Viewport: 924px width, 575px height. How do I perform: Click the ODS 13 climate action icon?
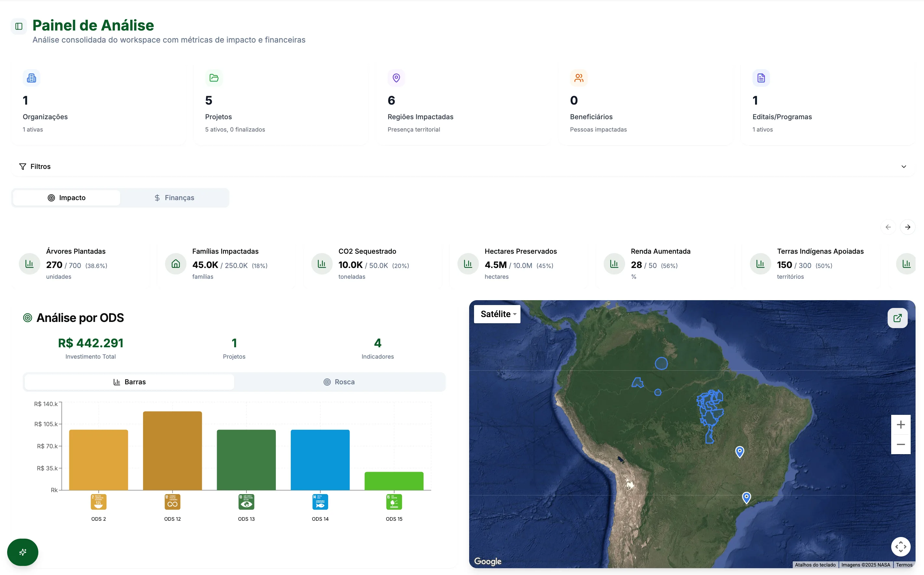tap(246, 502)
